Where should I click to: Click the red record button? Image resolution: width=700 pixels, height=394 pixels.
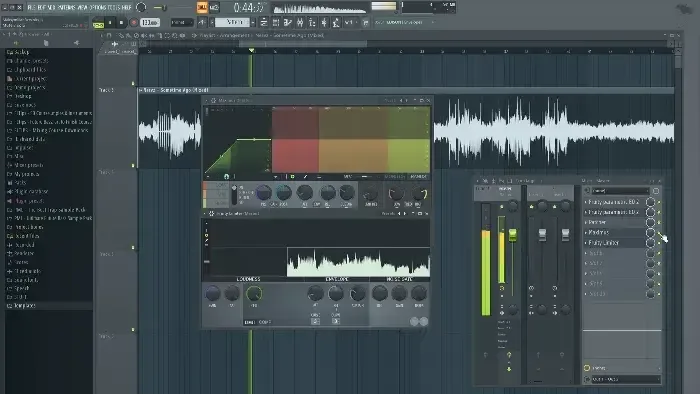(x=133, y=22)
